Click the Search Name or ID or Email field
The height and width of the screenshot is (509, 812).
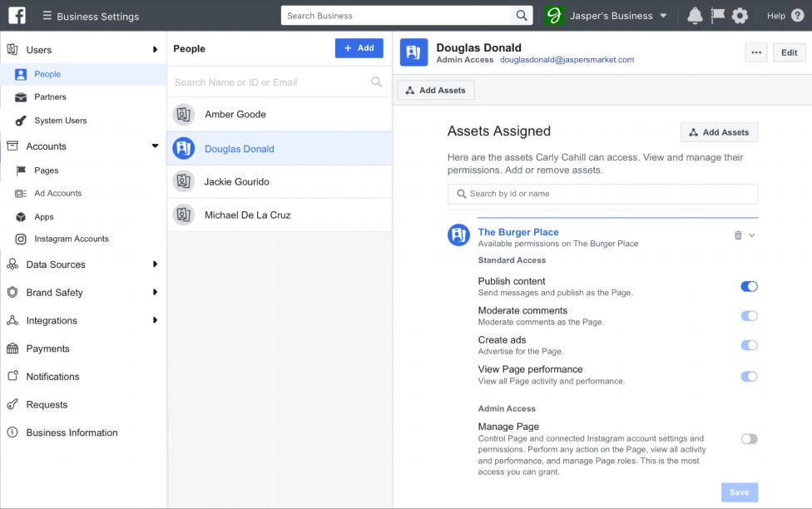click(280, 82)
